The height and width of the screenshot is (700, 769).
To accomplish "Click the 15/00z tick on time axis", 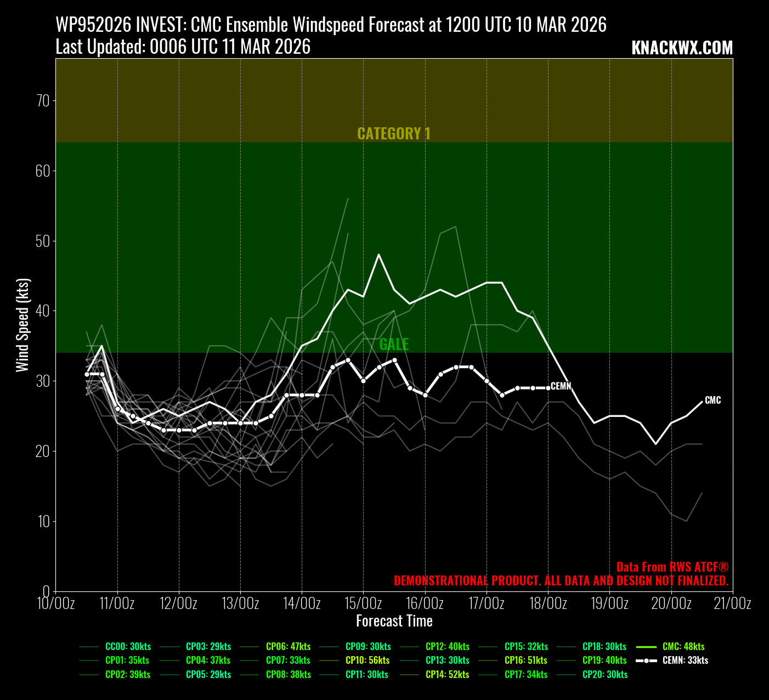I will pos(364,603).
